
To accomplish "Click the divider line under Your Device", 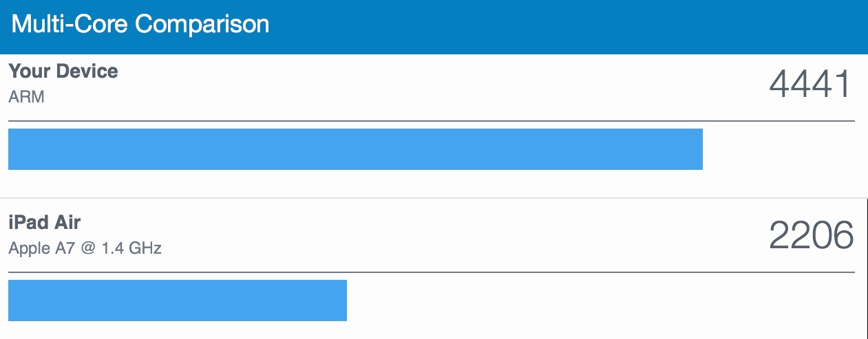I will tap(432, 121).
